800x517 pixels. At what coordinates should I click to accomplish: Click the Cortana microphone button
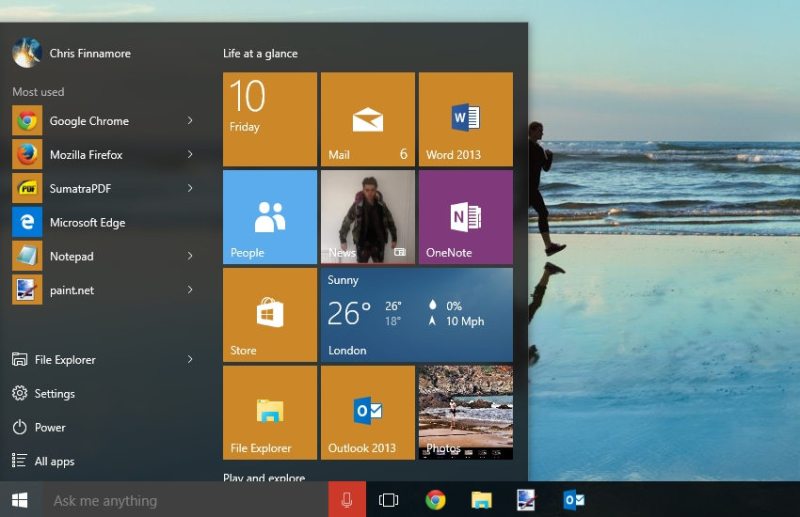point(347,500)
